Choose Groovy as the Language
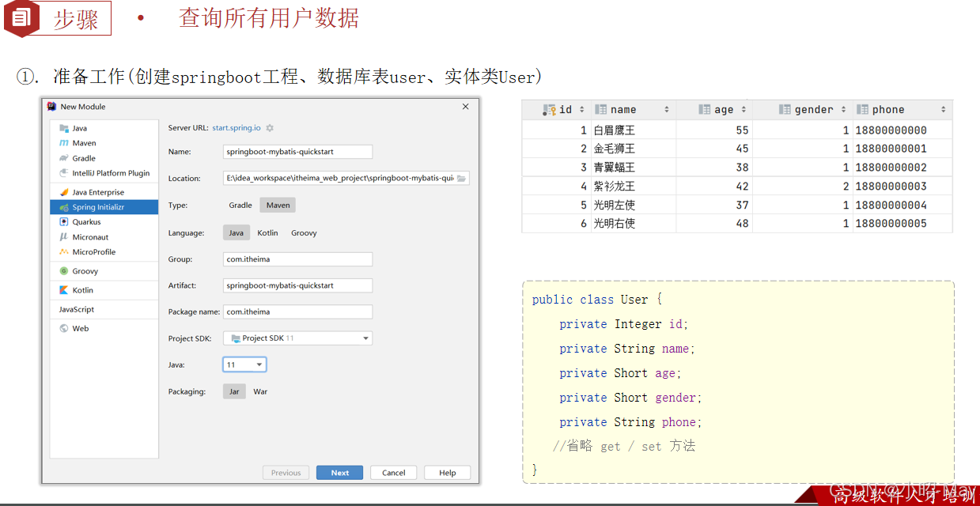 tap(304, 233)
